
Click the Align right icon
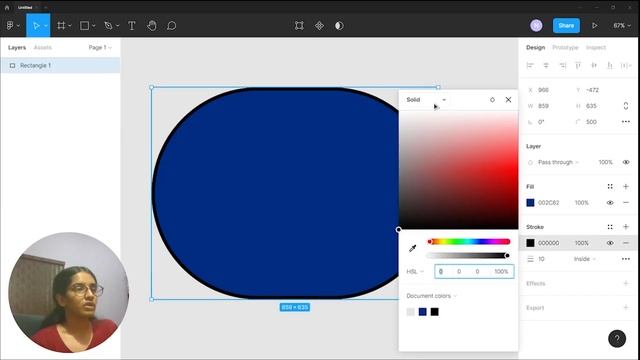tap(562, 65)
